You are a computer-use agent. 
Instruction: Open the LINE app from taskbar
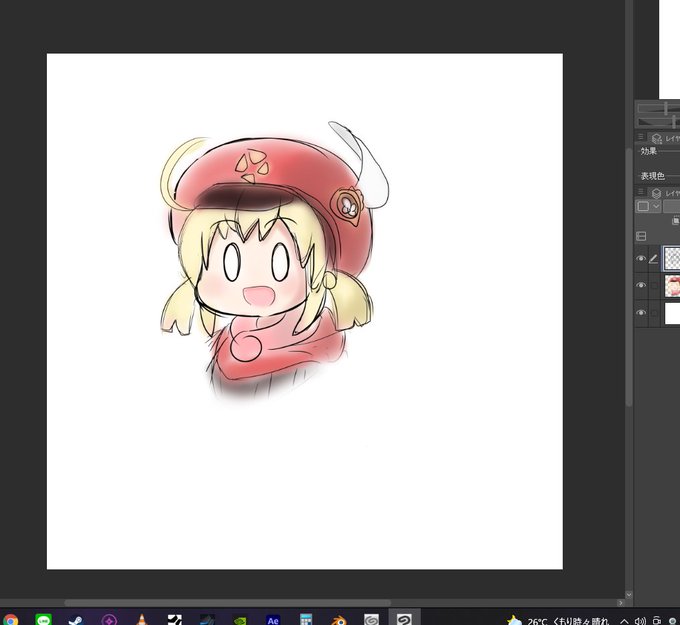pyautogui.click(x=43, y=620)
